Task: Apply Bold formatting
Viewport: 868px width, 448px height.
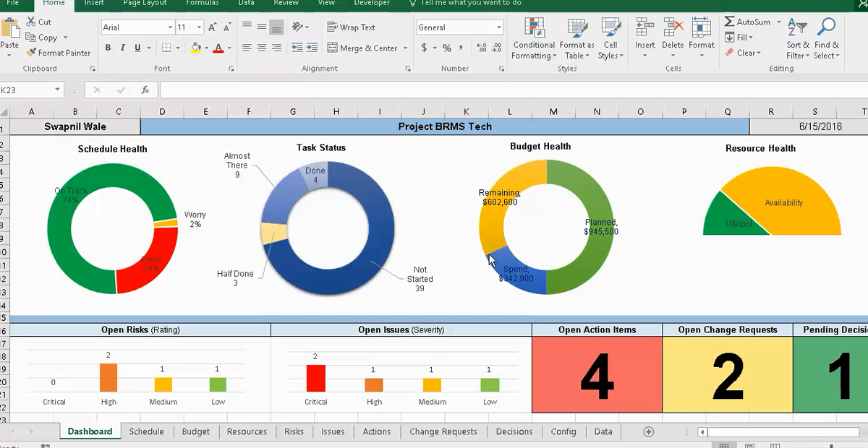Action: [108, 48]
